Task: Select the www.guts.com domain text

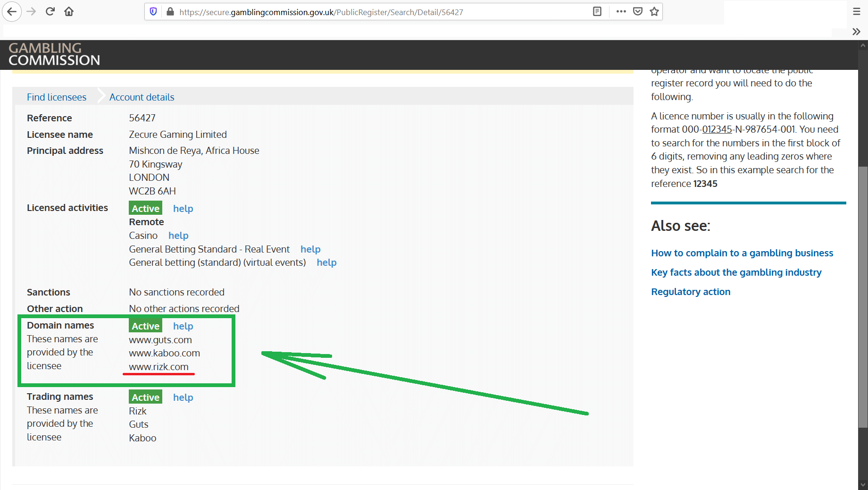Action: [x=160, y=340]
